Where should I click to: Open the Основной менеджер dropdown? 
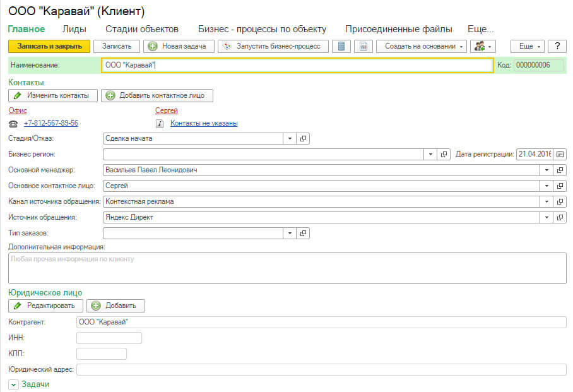(546, 170)
